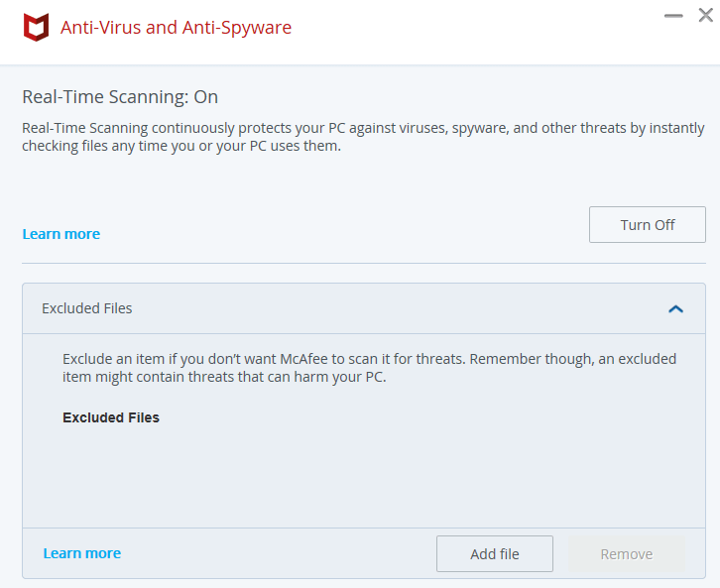Screen dimensions: 720x588
Task: Click the Excluded Files section header bar
Action: (364, 308)
